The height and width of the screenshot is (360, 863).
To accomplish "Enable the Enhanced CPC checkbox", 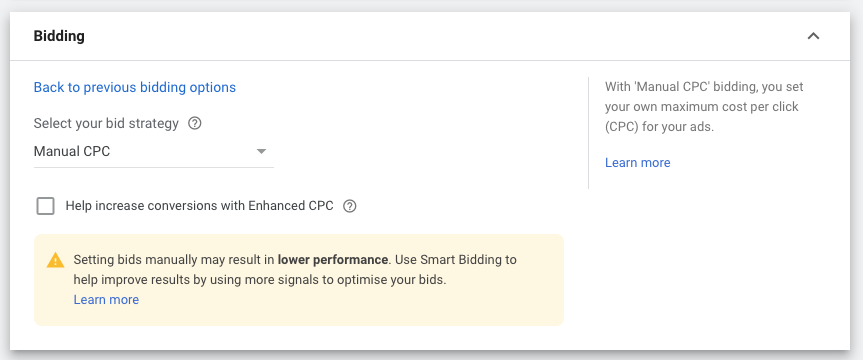I will (x=45, y=206).
